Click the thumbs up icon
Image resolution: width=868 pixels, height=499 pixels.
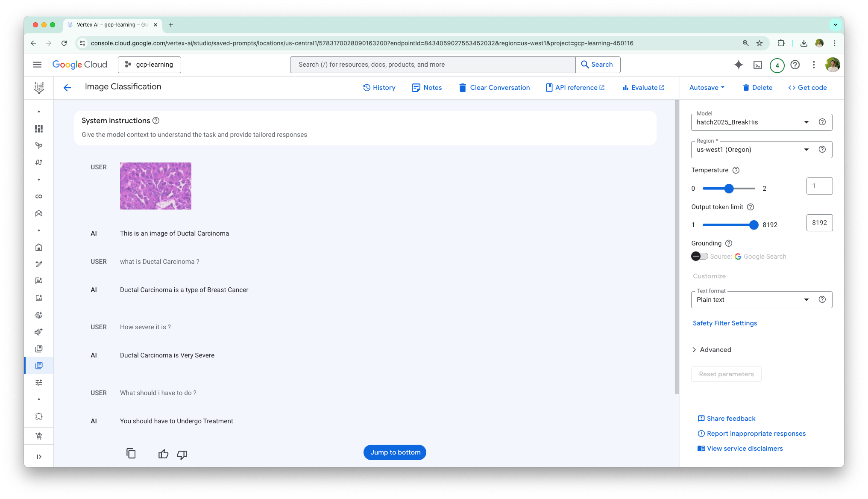pyautogui.click(x=163, y=454)
